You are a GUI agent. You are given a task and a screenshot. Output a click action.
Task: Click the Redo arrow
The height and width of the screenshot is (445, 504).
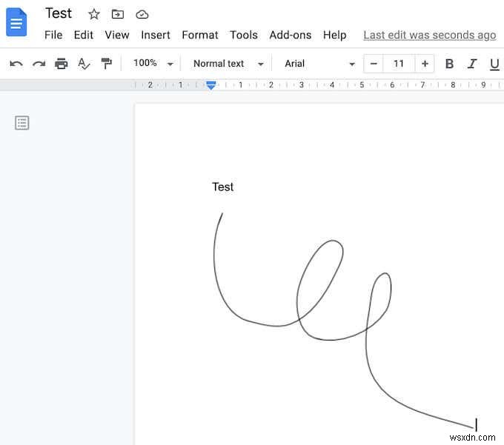point(39,64)
